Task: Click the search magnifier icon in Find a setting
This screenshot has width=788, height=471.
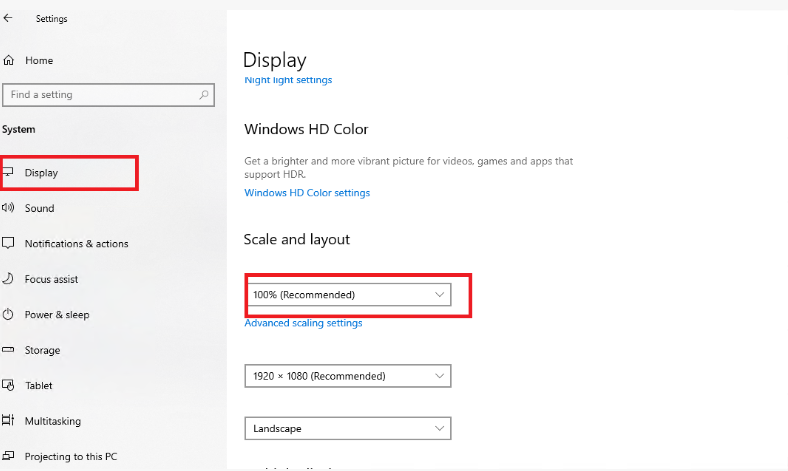Action: click(x=204, y=95)
